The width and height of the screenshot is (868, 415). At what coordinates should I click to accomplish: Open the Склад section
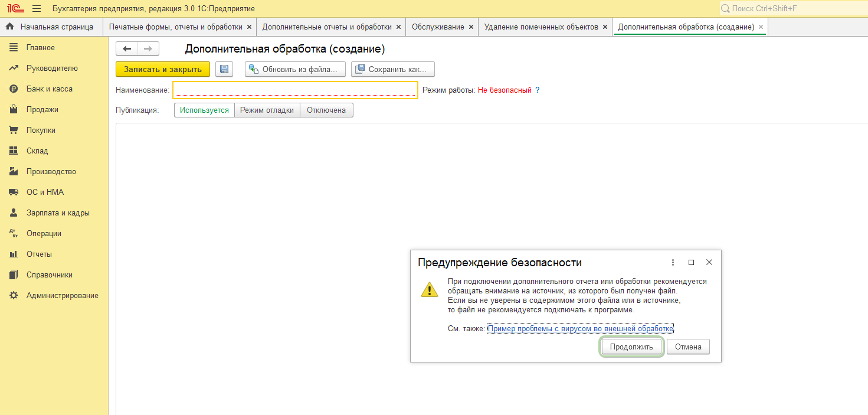[x=37, y=151]
